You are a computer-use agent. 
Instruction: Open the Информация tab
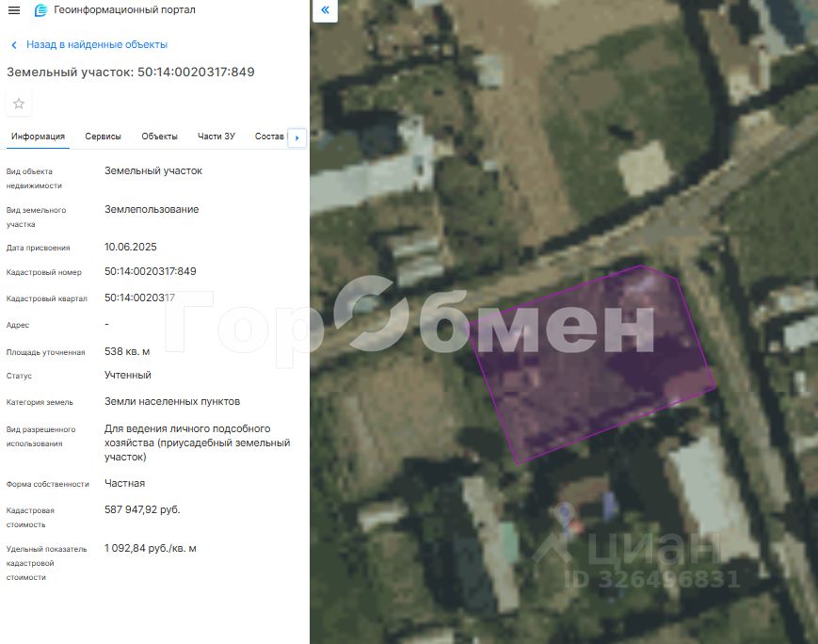(38, 137)
